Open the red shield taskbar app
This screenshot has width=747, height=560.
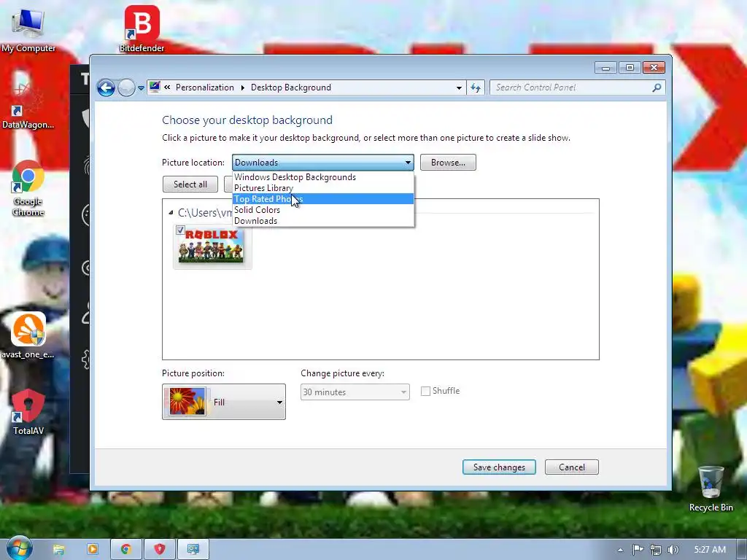pyautogui.click(x=160, y=549)
